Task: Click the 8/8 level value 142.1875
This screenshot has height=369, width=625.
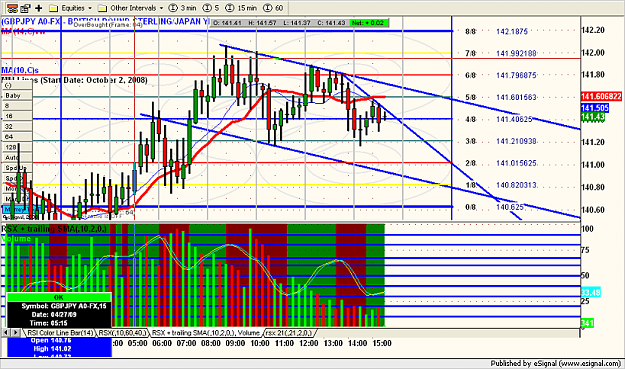Action: coord(512,31)
